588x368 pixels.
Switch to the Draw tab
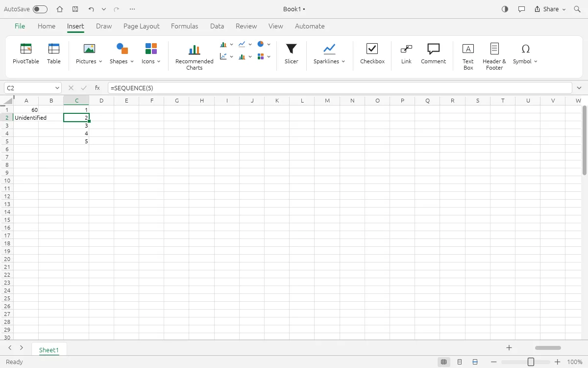click(x=104, y=26)
